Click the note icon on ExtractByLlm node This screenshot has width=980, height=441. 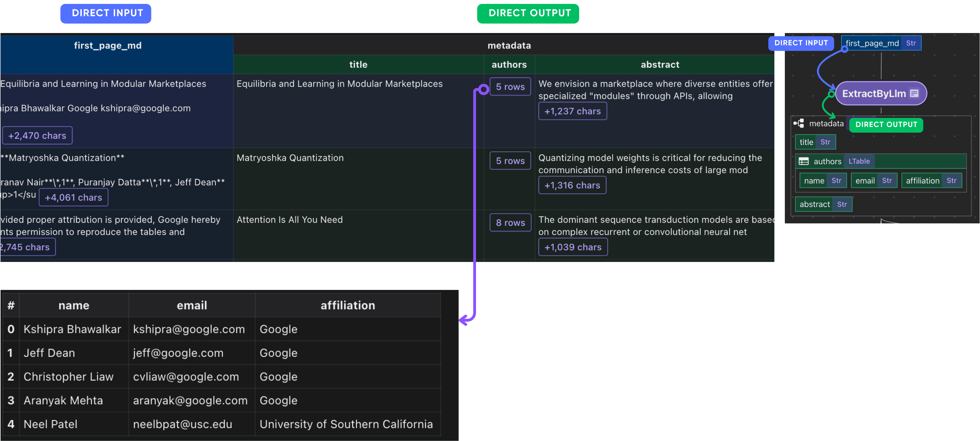tap(914, 93)
